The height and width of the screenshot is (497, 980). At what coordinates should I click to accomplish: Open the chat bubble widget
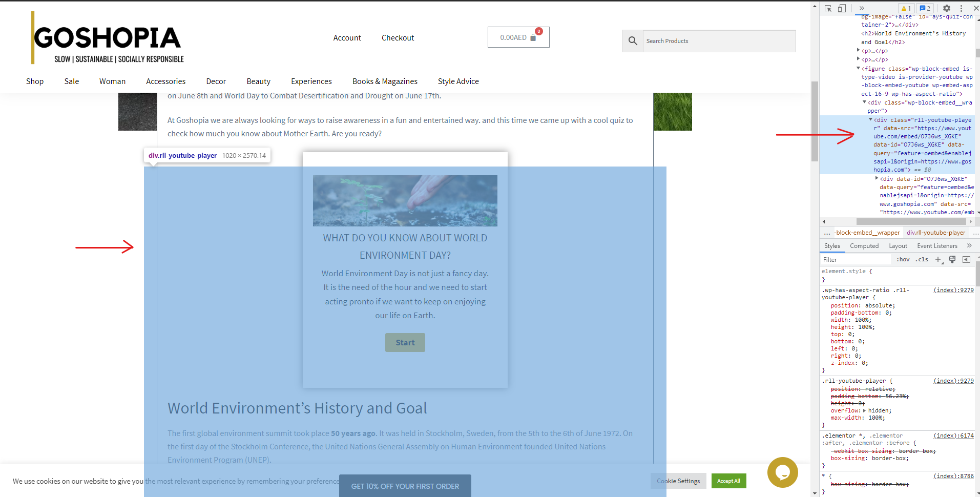click(x=782, y=472)
